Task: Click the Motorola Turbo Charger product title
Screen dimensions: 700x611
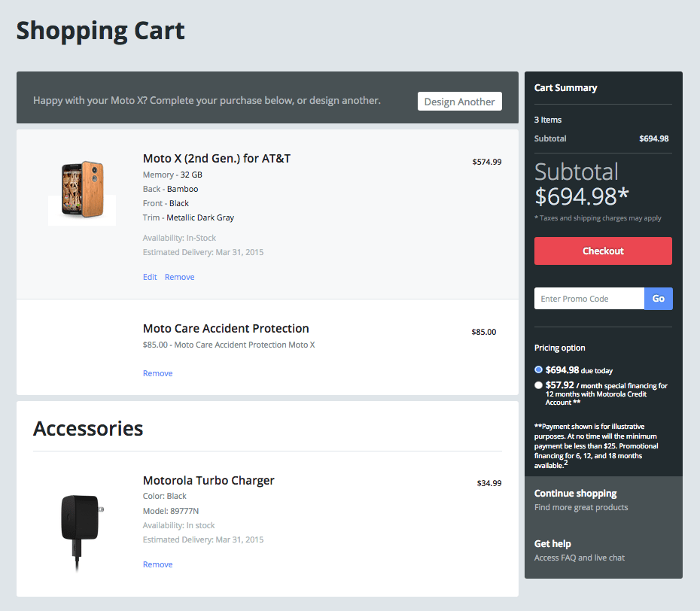Action: 208,481
